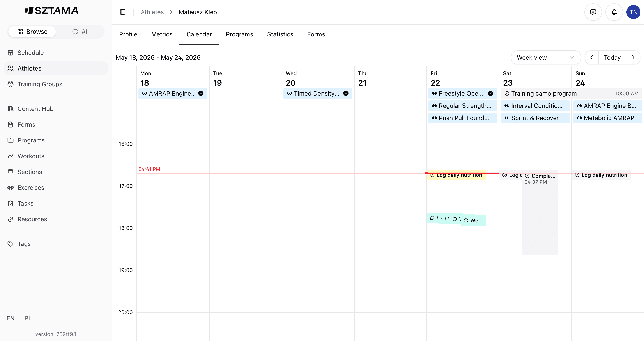The width and height of the screenshot is (644, 341).
Task: Switch to AI mode
Action: point(80,32)
